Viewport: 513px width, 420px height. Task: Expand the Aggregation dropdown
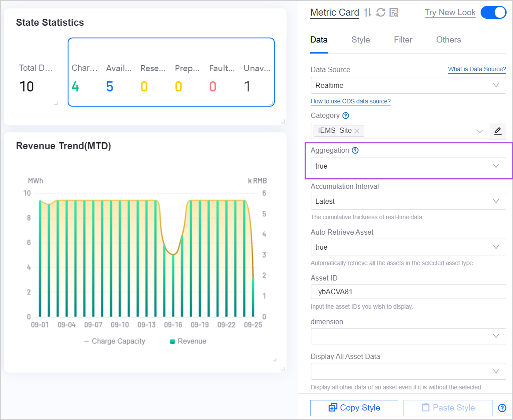(x=408, y=166)
